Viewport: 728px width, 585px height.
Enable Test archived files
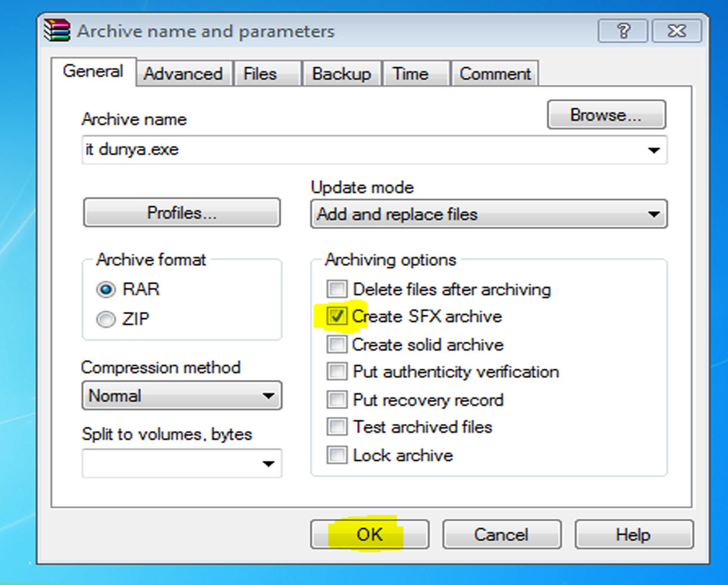point(337,427)
